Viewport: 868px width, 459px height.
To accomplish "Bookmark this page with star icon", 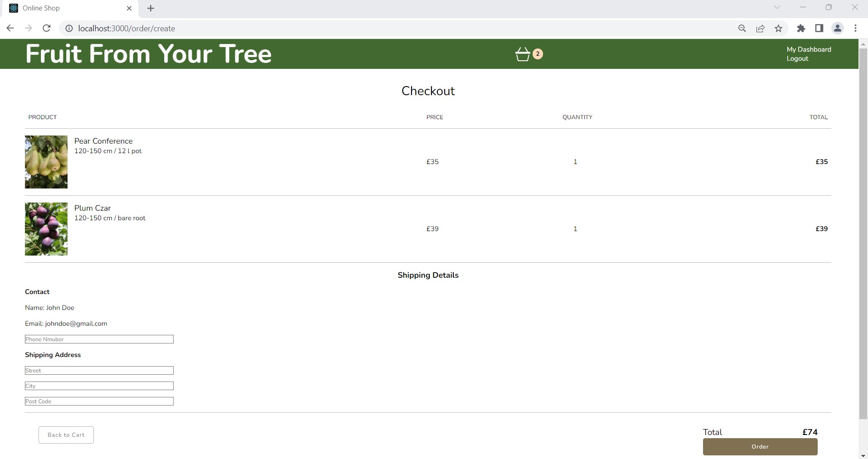I will click(x=778, y=28).
